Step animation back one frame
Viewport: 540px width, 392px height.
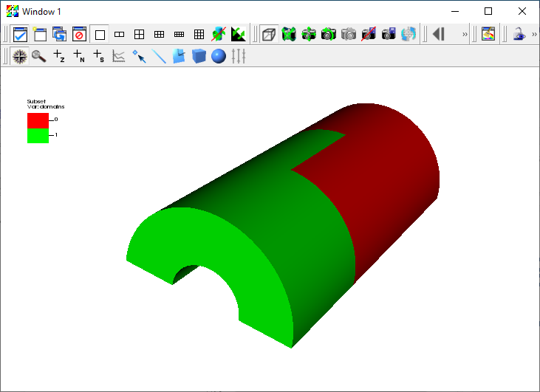click(439, 34)
